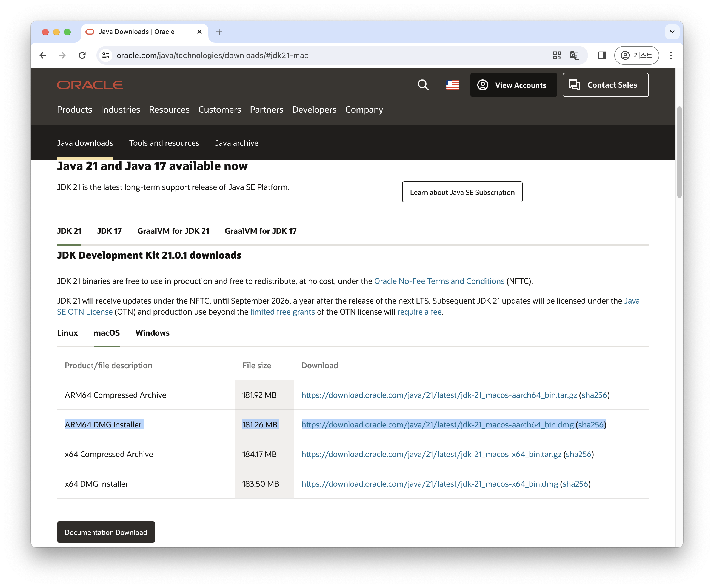The height and width of the screenshot is (588, 714).
Task: Reload the page with refresh icon
Action: 82,55
